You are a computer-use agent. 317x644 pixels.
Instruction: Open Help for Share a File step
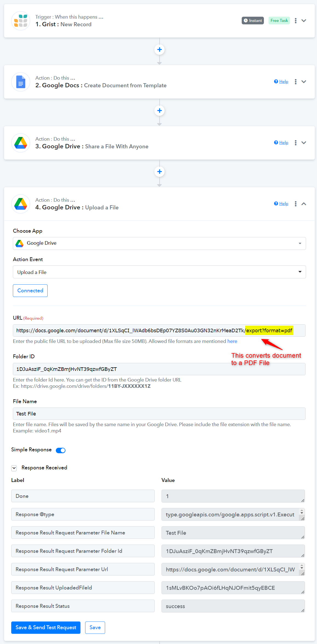(281, 143)
